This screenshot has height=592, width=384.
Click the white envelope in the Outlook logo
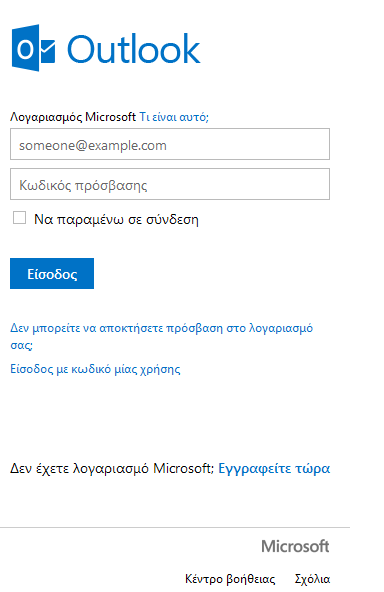click(48, 51)
